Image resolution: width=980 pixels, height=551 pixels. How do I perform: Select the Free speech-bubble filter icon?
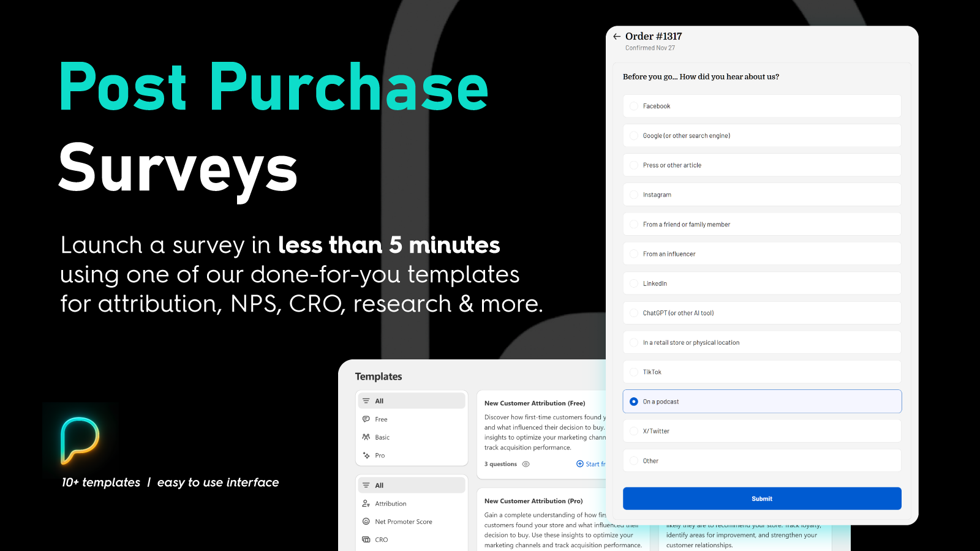click(366, 419)
